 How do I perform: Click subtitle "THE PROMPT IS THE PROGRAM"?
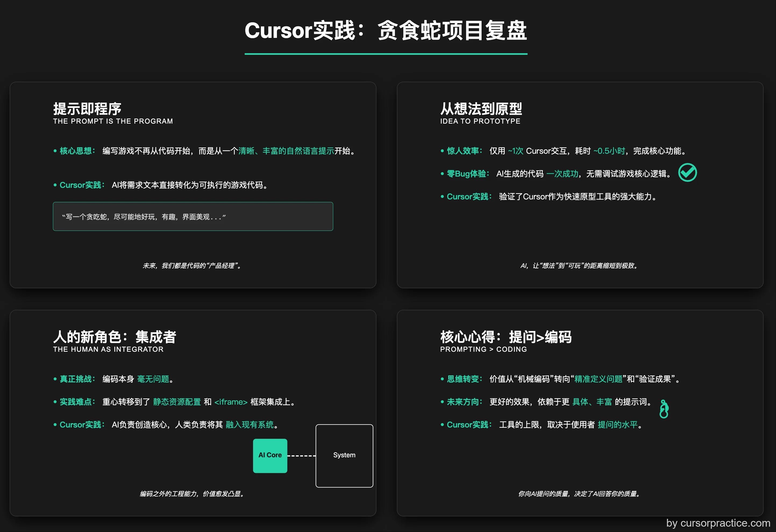point(113,121)
